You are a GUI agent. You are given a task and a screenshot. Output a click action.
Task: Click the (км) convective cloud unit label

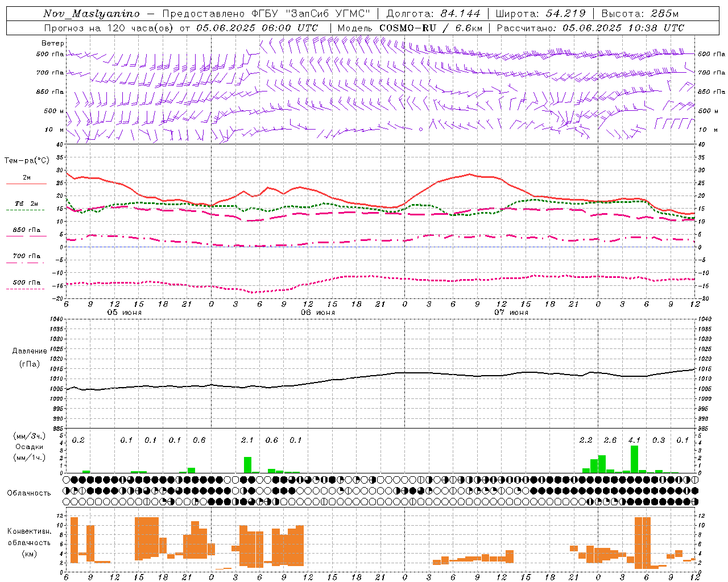[x=29, y=554]
